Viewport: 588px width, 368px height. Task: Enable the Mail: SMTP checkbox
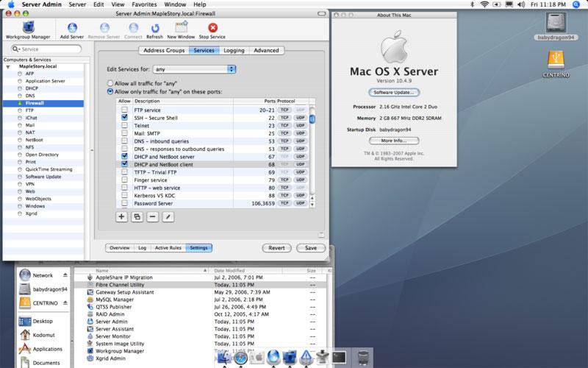[124, 133]
